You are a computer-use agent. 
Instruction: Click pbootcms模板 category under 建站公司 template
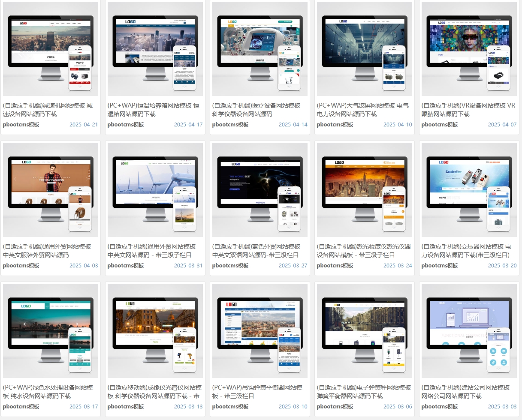(x=440, y=407)
